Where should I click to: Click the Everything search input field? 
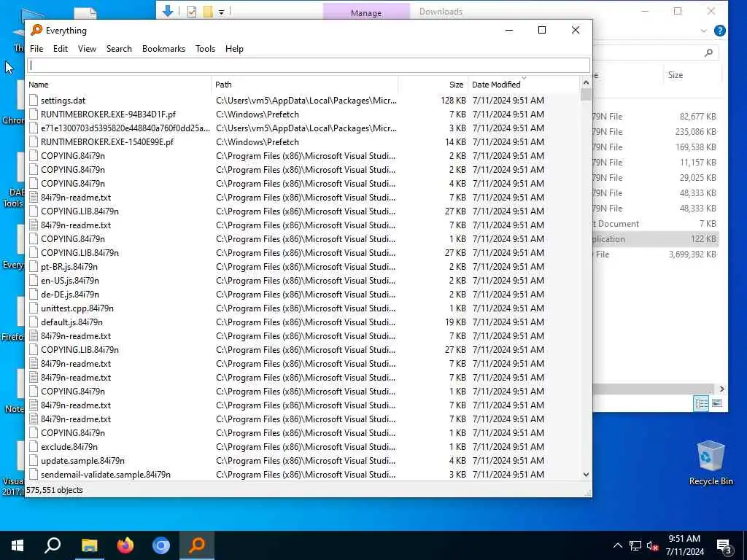309,66
